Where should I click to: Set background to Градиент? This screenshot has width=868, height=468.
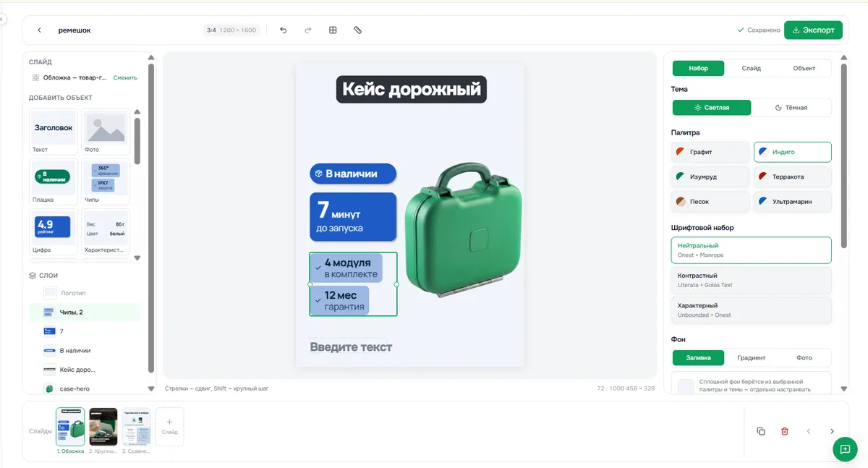pos(752,357)
